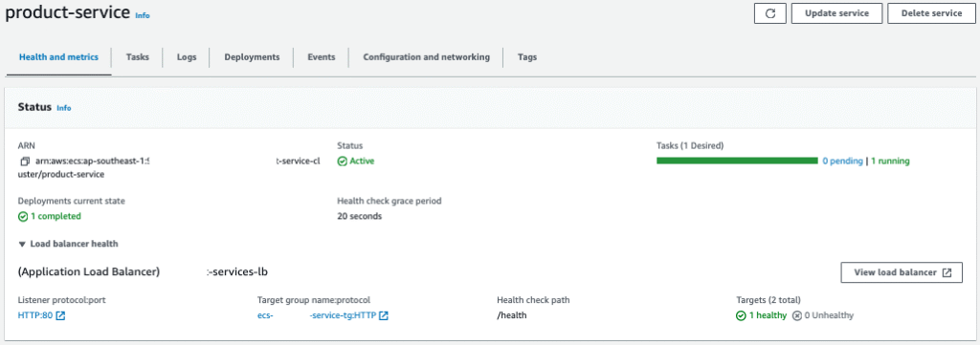Image resolution: width=980 pixels, height=345 pixels.
Task: Click the Targets (2 total) label
Action: [768, 300]
